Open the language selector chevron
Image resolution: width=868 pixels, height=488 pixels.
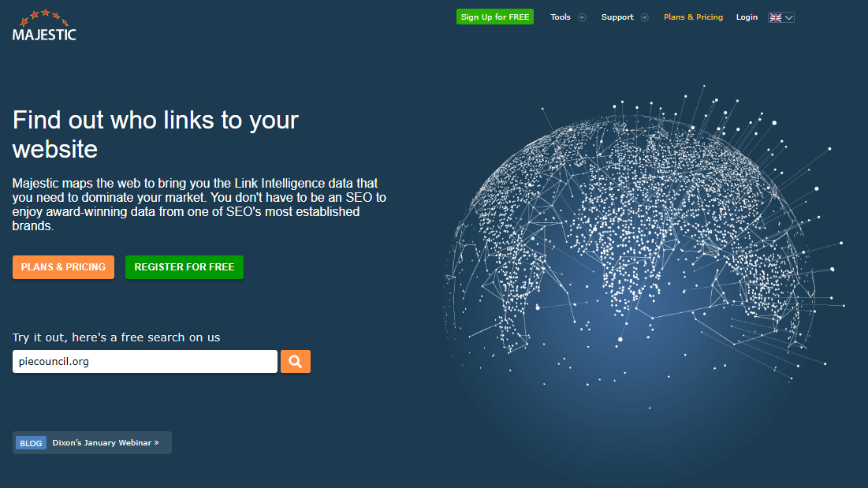(x=788, y=17)
